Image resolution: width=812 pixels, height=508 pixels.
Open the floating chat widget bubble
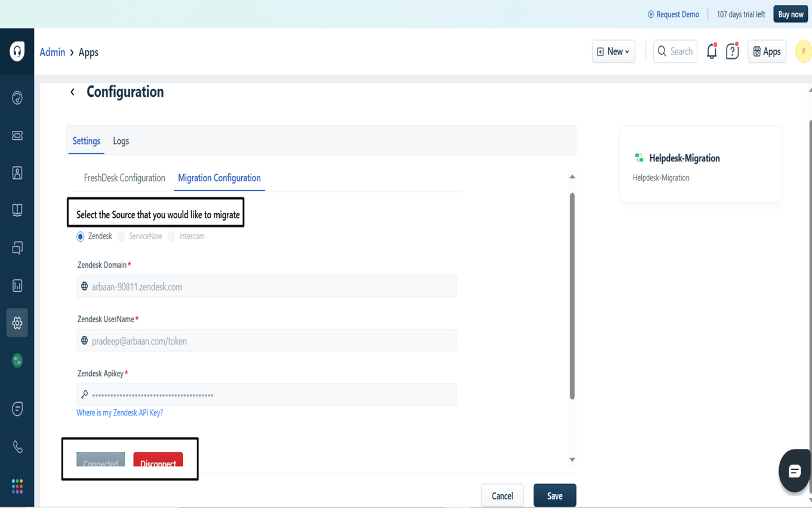click(795, 471)
